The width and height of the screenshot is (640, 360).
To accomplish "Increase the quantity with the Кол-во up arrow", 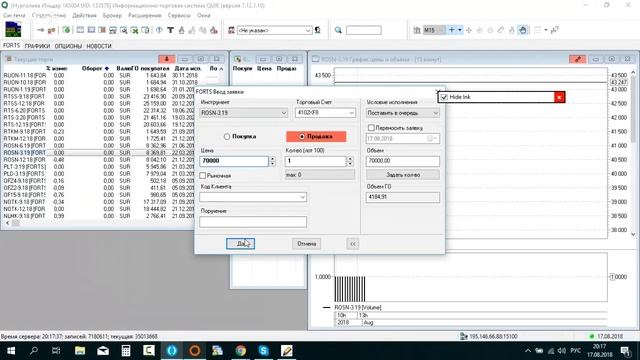I will pyautogui.click(x=350, y=159).
